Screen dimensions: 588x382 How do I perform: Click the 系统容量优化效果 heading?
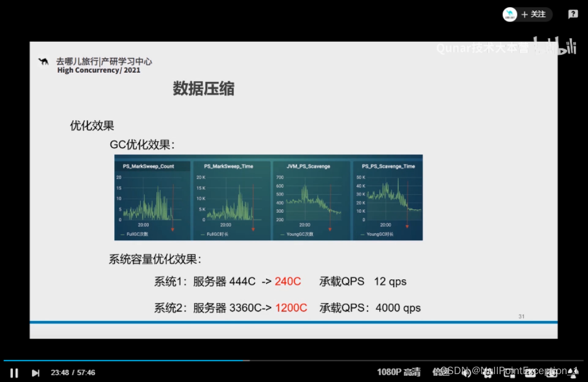coord(155,259)
